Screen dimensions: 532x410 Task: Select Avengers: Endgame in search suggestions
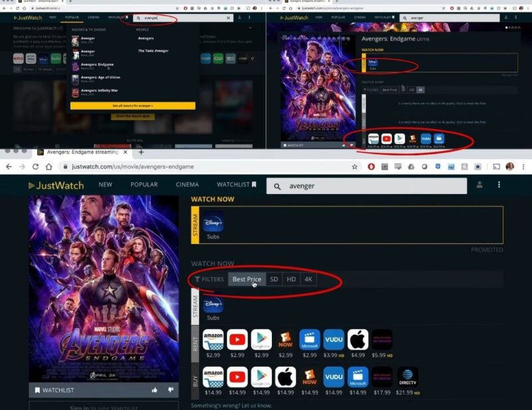[97, 65]
